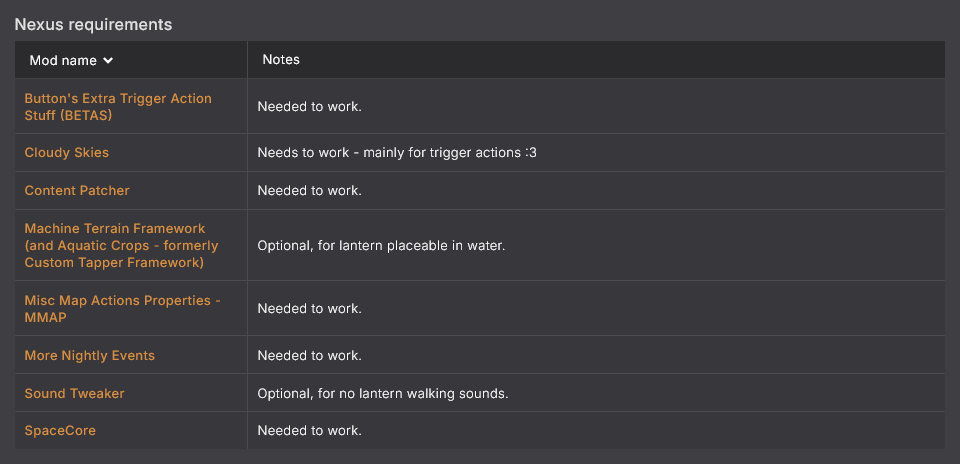Select the no lantern walking sounds note

[383, 394]
